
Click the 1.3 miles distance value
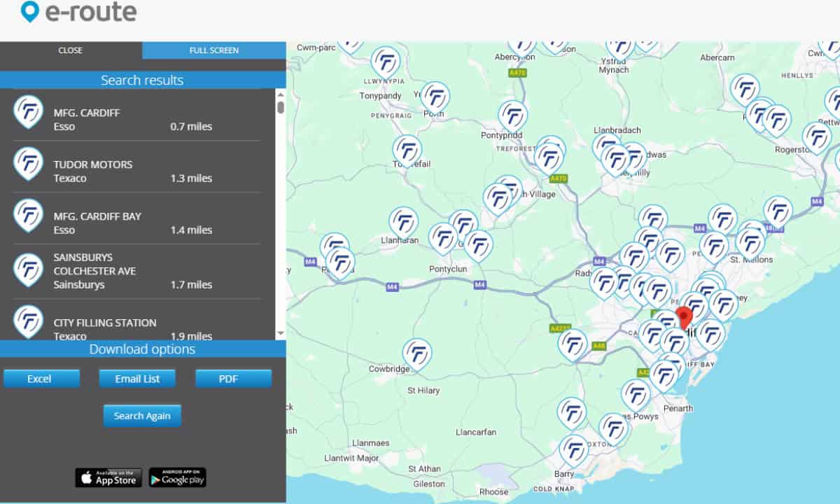(191, 178)
